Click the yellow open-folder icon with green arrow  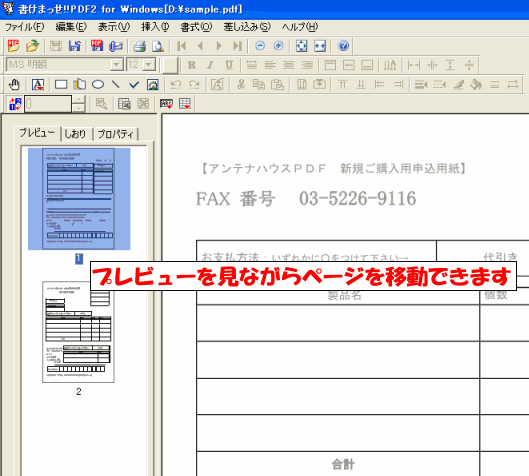point(32,46)
